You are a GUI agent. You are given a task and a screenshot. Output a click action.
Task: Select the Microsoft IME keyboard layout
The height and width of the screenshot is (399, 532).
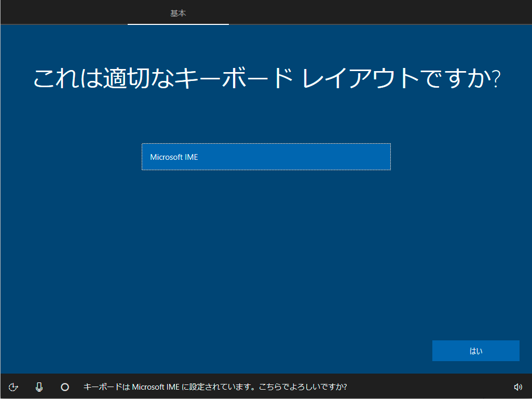(266, 157)
